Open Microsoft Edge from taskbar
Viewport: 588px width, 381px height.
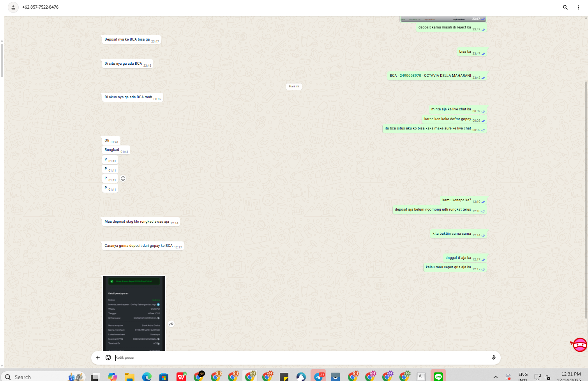[x=147, y=377]
